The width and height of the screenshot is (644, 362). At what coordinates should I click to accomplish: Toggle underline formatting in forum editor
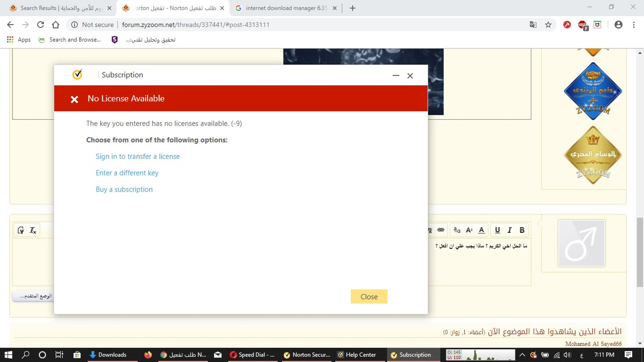497,230
